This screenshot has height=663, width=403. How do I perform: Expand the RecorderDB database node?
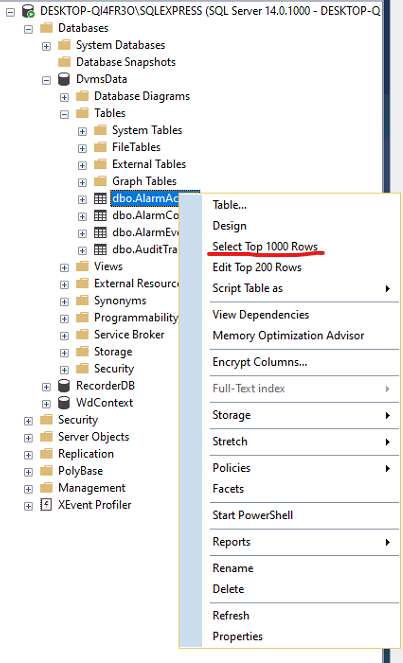pos(46,387)
